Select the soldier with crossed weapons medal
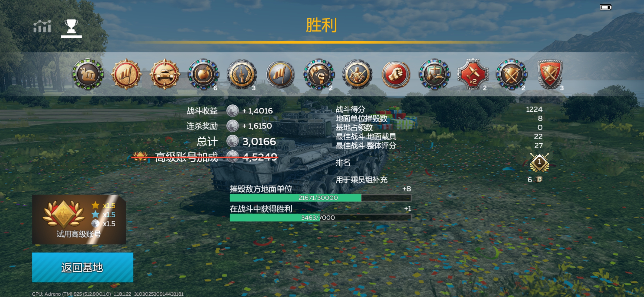 coord(358,74)
